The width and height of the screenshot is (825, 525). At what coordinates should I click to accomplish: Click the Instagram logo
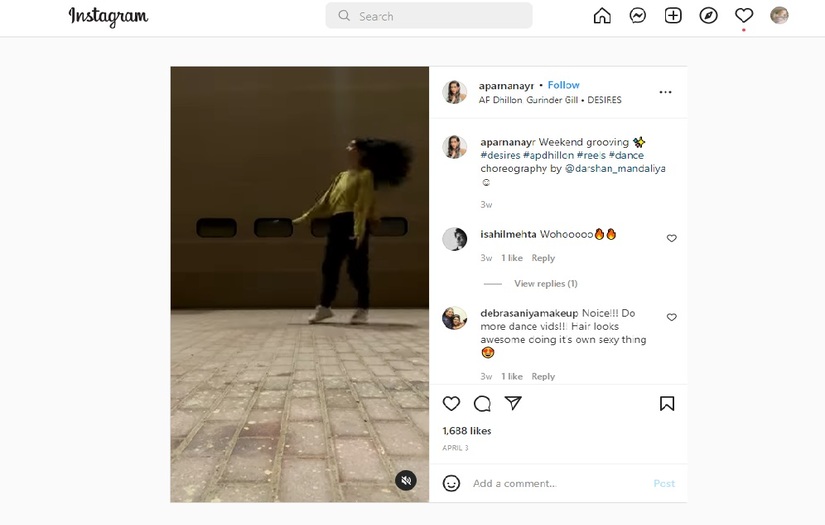pos(108,16)
